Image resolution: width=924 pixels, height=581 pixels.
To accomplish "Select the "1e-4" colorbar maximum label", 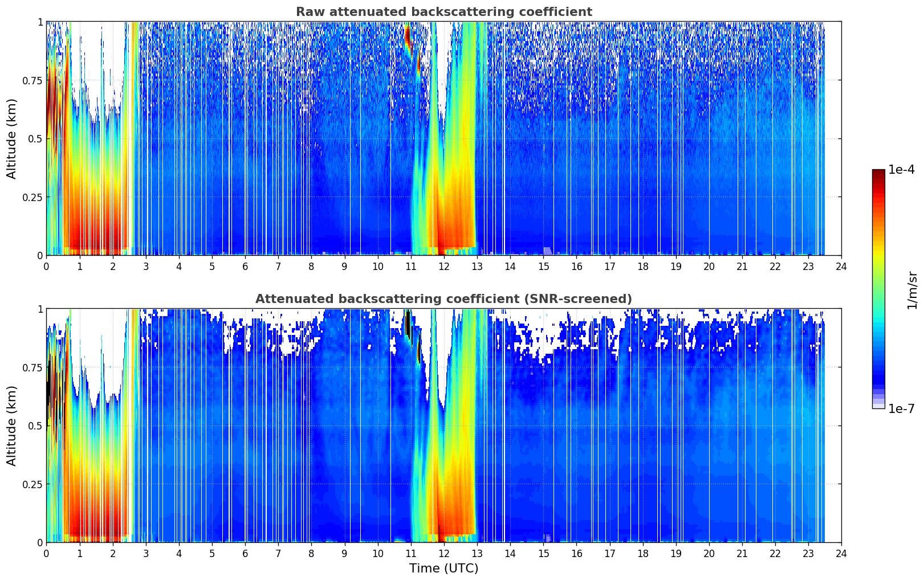I will [x=901, y=170].
